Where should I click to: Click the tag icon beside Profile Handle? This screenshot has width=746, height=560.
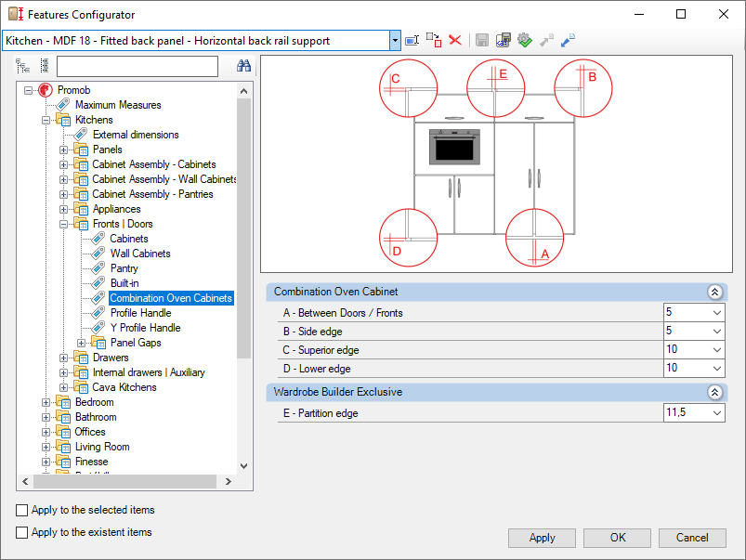click(x=98, y=313)
